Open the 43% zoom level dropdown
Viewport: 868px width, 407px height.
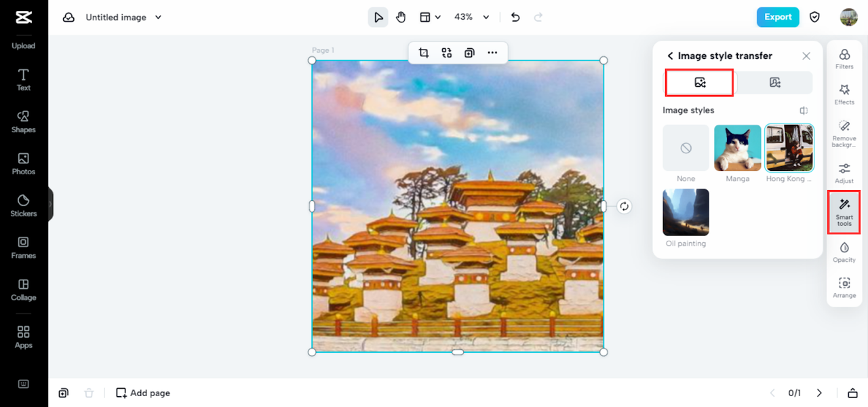pyautogui.click(x=471, y=18)
